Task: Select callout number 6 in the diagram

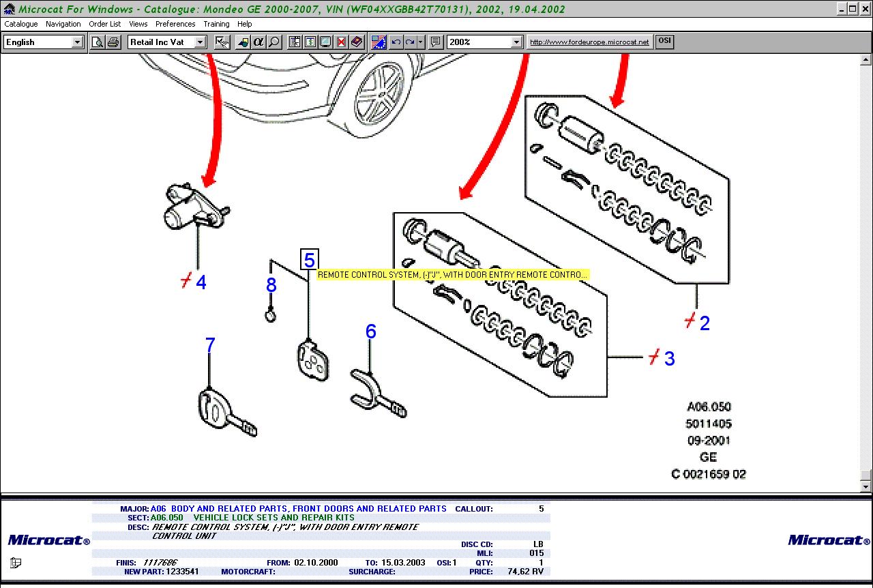Action: (x=370, y=332)
